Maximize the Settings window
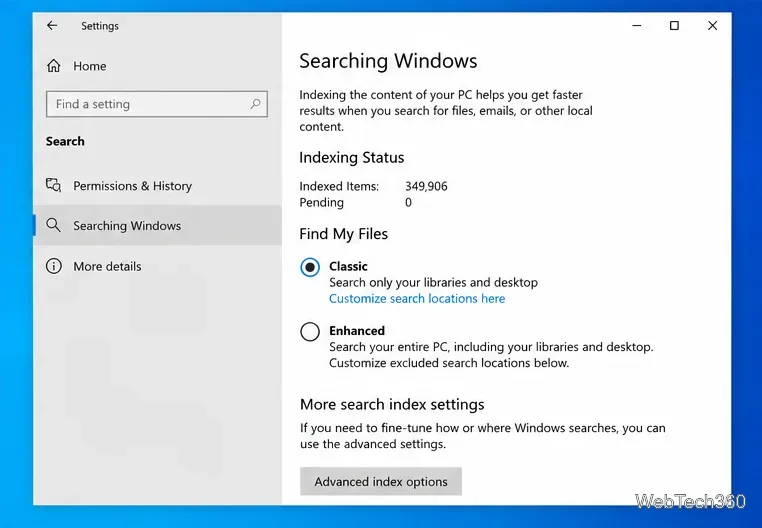The image size is (762, 528). pyautogui.click(x=674, y=26)
